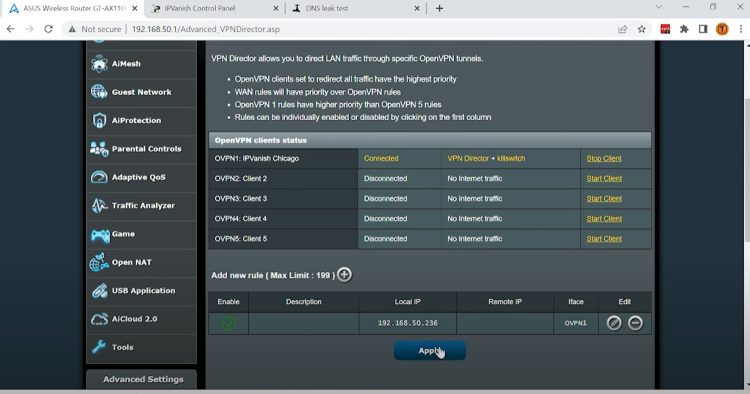Image resolution: width=750 pixels, height=394 pixels.
Task: Click the Traffic Analyzer menu label
Action: coord(143,206)
